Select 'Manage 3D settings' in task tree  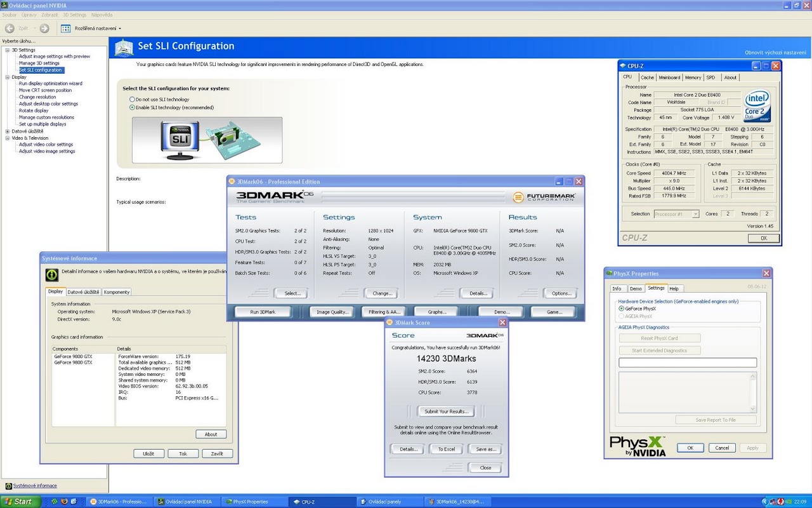click(x=39, y=63)
